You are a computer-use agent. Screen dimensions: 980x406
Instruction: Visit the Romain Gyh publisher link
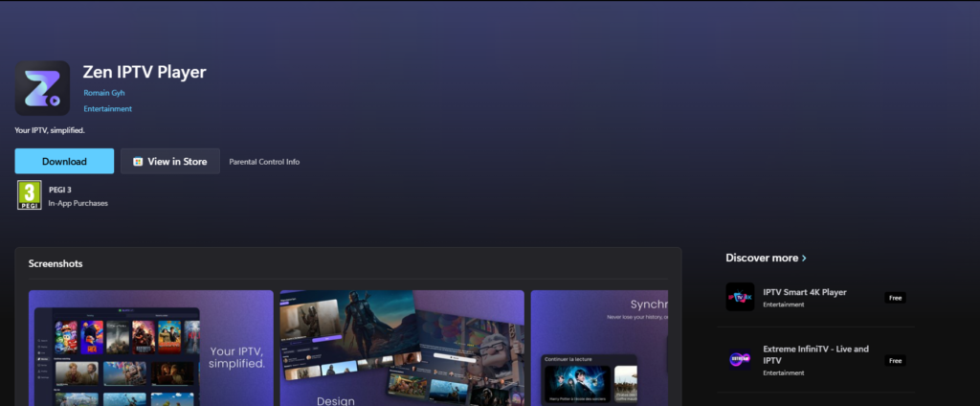pyautogui.click(x=104, y=93)
